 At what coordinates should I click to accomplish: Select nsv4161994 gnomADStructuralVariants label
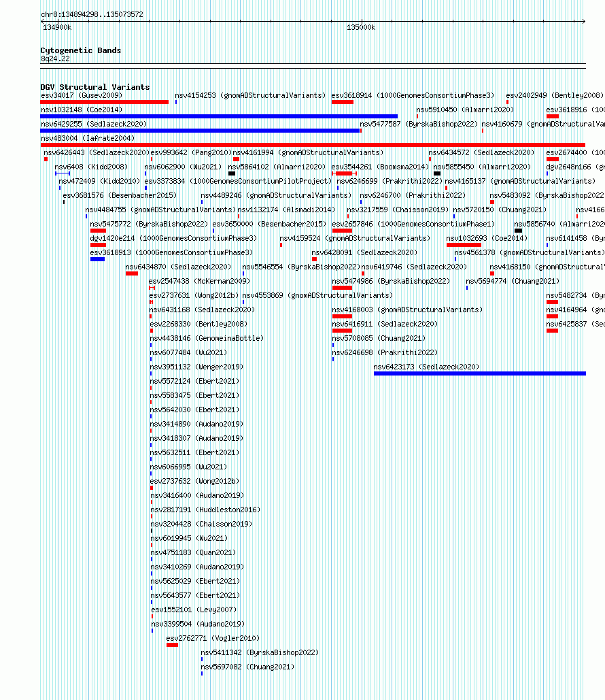[x=308, y=152]
